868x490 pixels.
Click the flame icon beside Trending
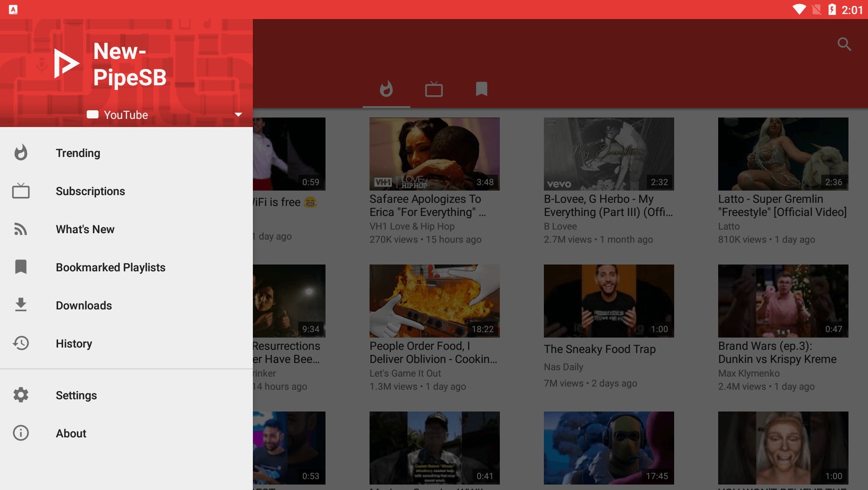click(x=21, y=153)
